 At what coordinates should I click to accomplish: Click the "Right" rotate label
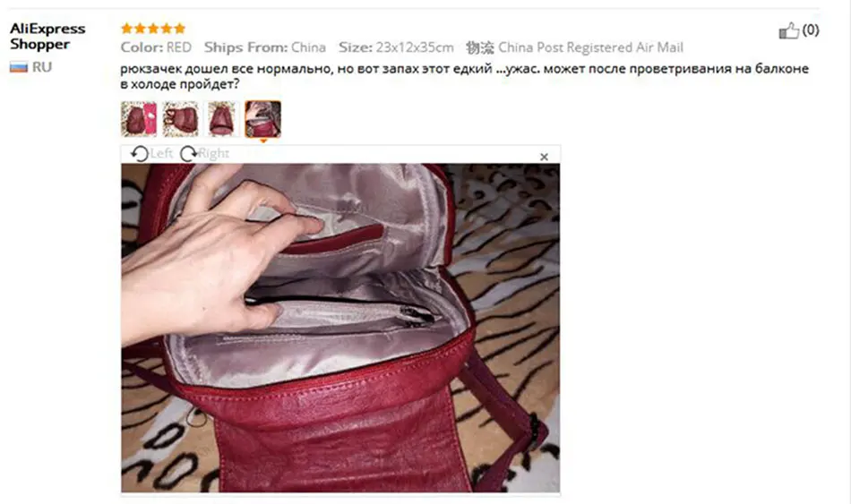213,154
